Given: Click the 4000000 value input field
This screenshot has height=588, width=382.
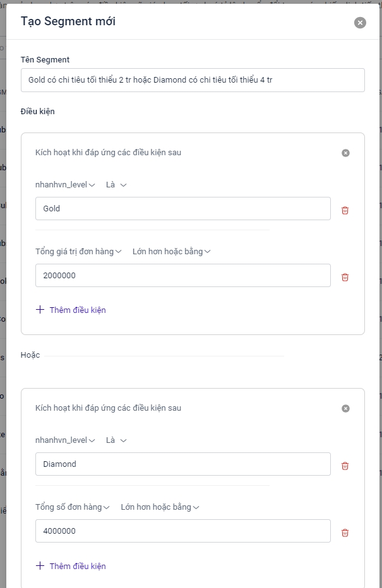Looking at the screenshot, I should pyautogui.click(x=183, y=531).
